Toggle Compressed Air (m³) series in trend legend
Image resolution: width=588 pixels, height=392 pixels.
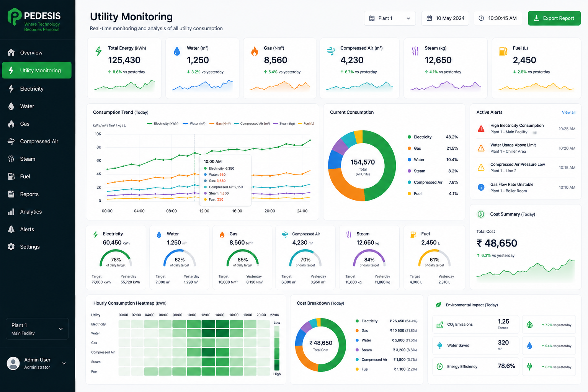point(252,124)
